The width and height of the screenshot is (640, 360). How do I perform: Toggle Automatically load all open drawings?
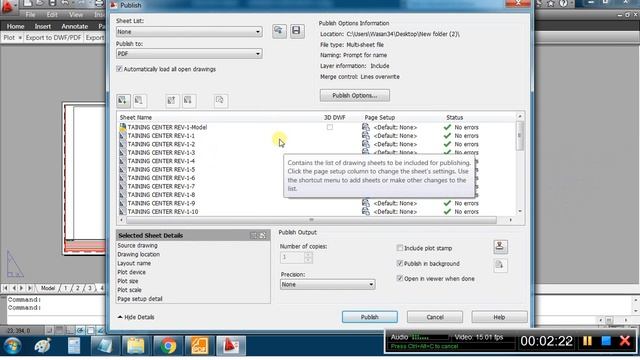pyautogui.click(x=119, y=69)
